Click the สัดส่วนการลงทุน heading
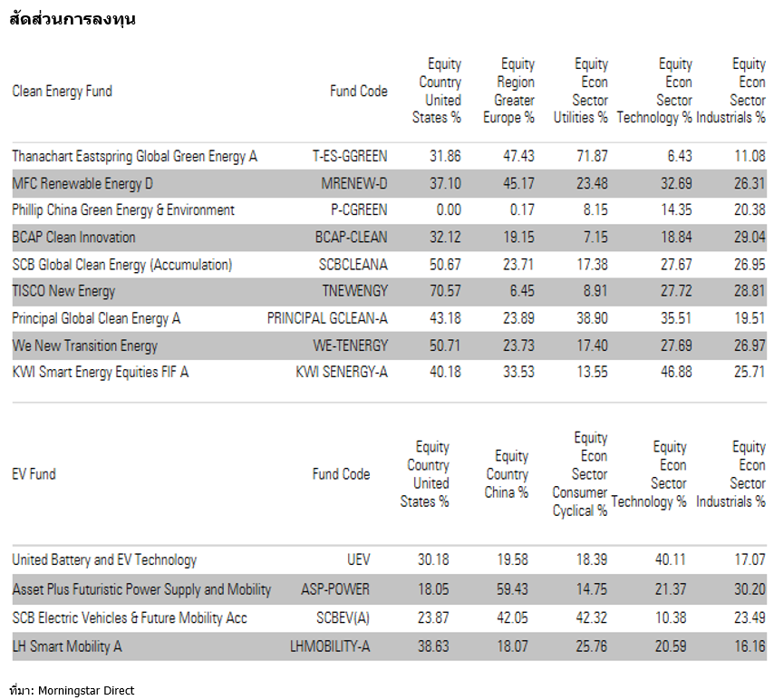This screenshot has height=700, width=774. pyautogui.click(x=73, y=19)
